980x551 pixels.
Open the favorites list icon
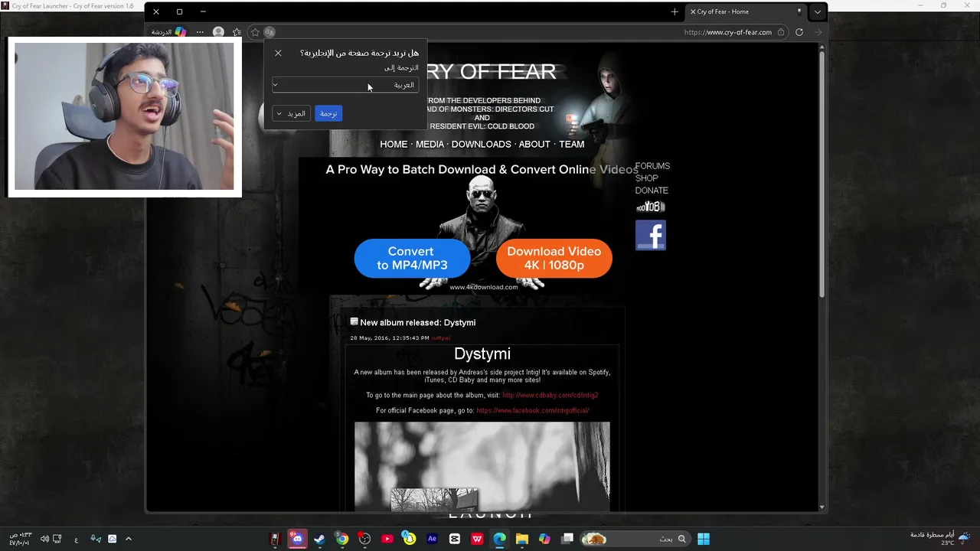pyautogui.click(x=237, y=32)
